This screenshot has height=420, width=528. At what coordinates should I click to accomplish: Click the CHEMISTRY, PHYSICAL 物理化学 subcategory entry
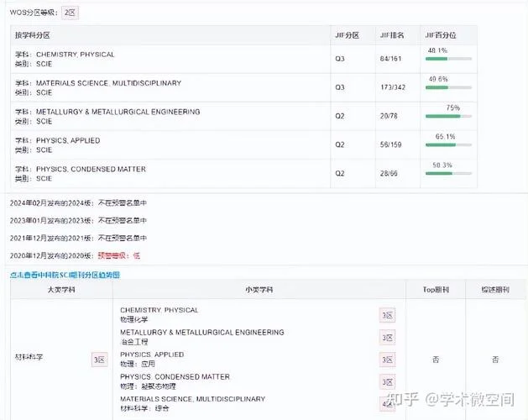(159, 314)
